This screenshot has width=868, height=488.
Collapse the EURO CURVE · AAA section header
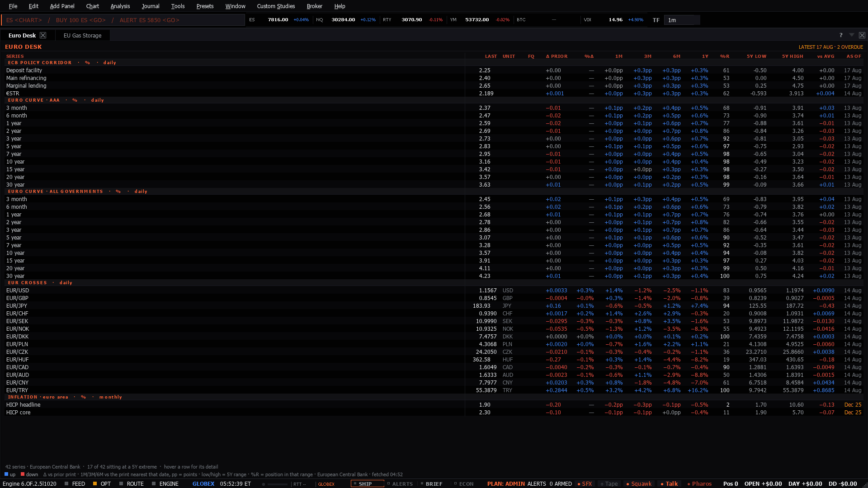click(x=434, y=100)
